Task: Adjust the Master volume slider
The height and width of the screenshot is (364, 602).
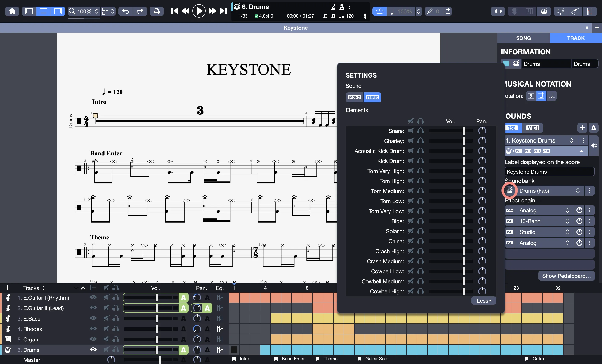Action: click(151, 360)
